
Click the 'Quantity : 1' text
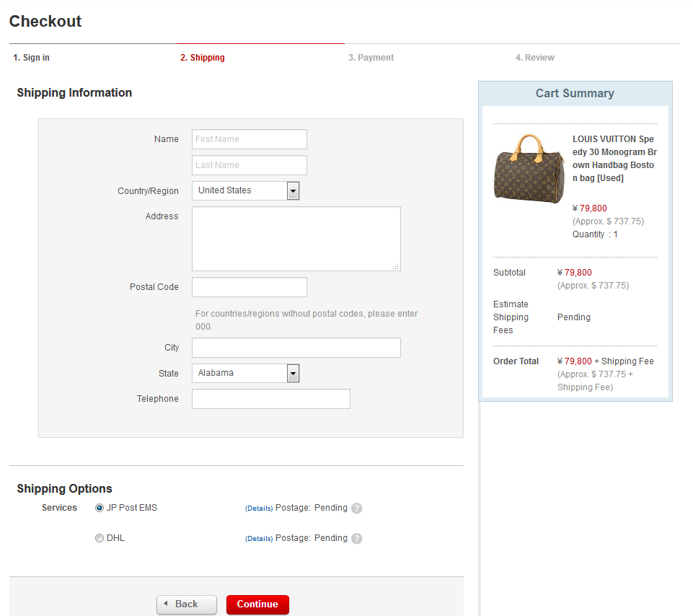coord(595,234)
